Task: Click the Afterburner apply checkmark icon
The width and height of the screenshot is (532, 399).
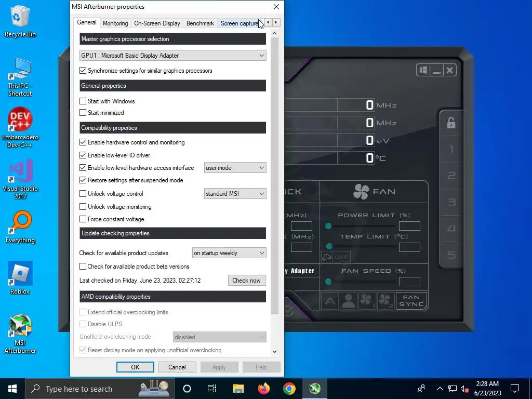Action: tap(289, 310)
